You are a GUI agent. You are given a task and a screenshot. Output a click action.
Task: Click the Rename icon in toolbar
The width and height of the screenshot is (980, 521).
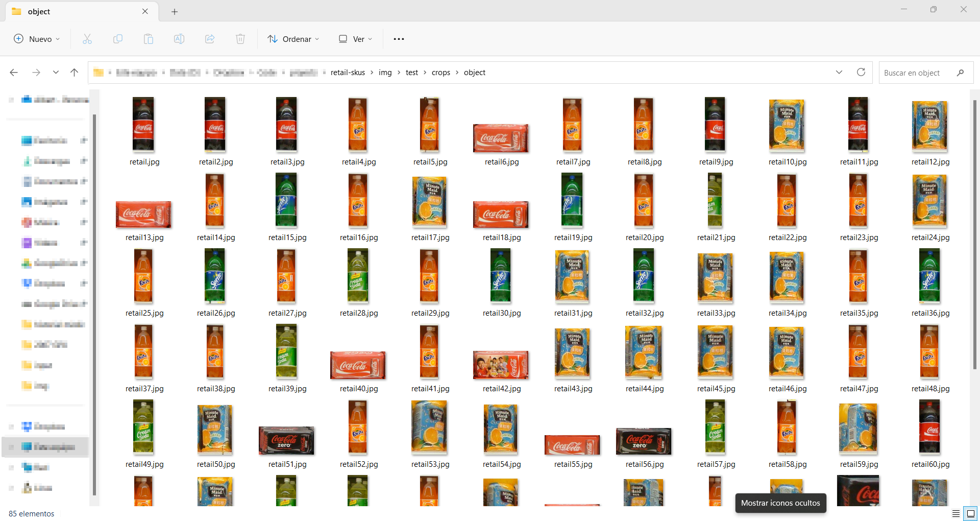(179, 39)
